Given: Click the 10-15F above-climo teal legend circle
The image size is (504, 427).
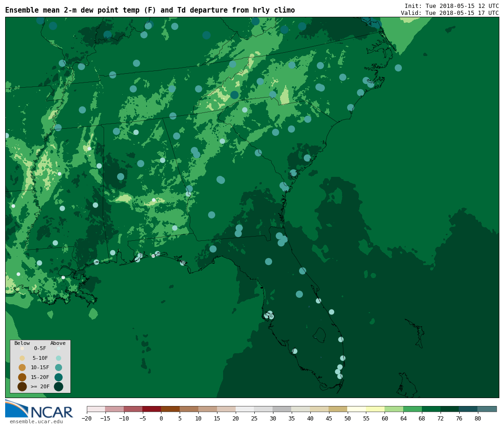Looking at the screenshot, I should tap(58, 367).
